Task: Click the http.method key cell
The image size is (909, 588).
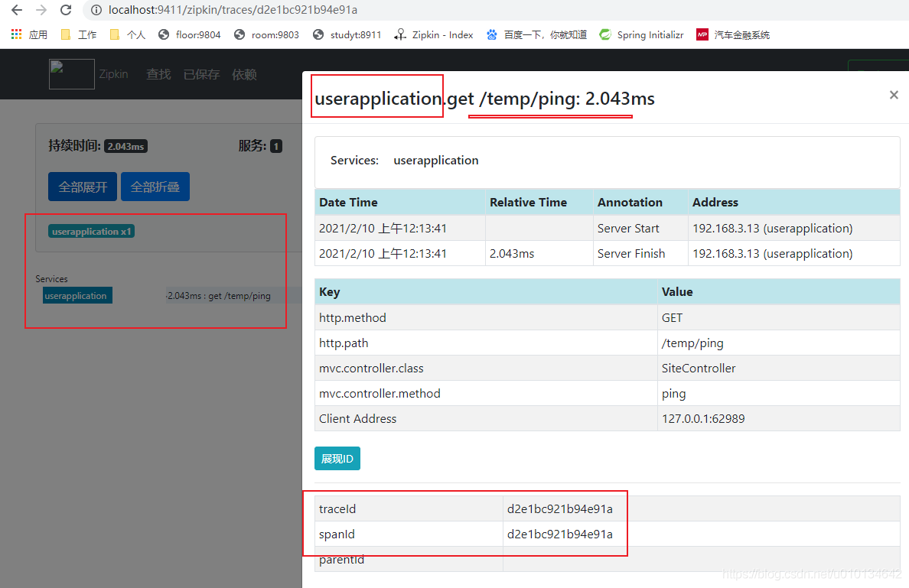Action: click(486, 317)
